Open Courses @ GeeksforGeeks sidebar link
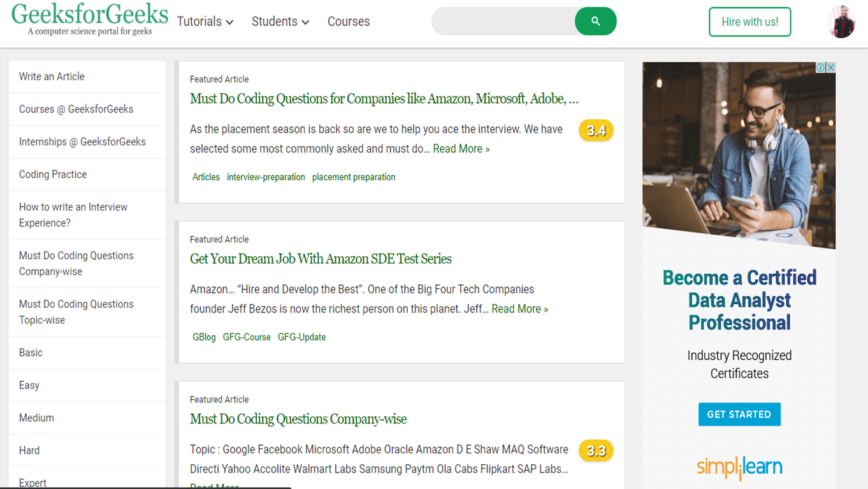868x489 pixels. point(87,109)
